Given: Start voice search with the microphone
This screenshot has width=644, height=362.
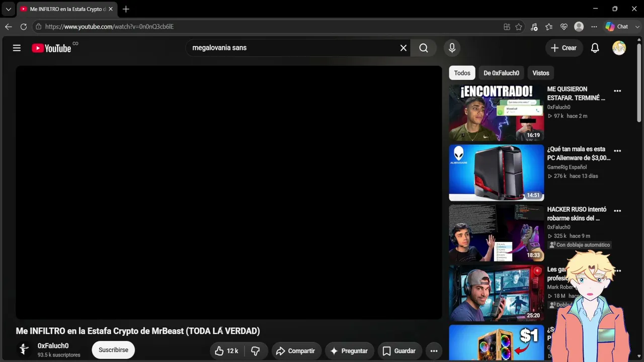Looking at the screenshot, I should pyautogui.click(x=452, y=48).
